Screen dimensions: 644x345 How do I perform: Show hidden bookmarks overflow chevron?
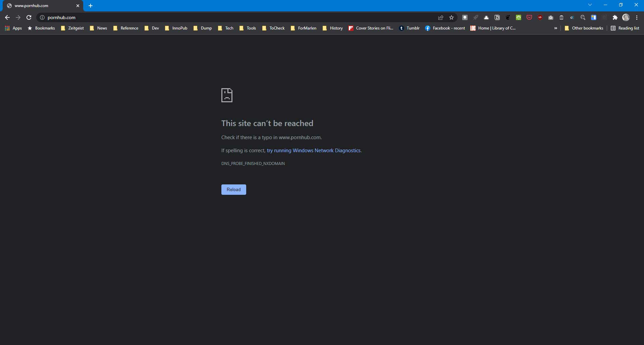pos(556,28)
